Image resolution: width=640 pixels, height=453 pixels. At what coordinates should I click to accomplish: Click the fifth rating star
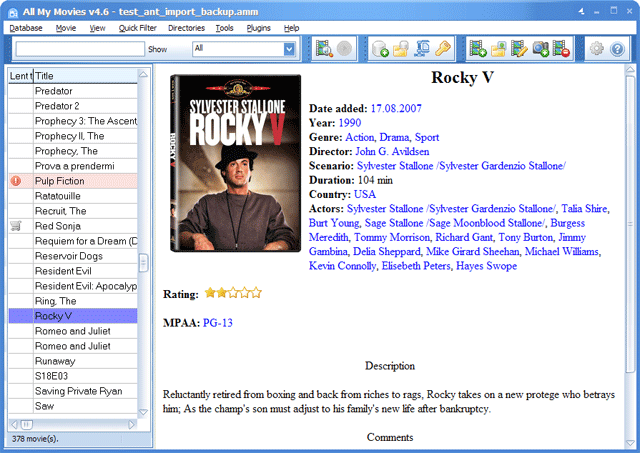pyautogui.click(x=256, y=293)
